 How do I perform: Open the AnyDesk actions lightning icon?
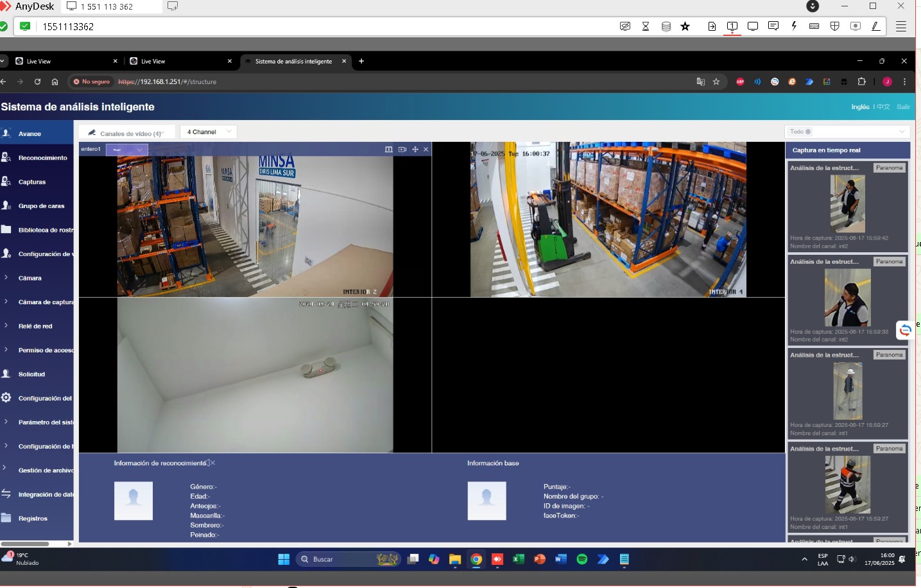tap(794, 26)
